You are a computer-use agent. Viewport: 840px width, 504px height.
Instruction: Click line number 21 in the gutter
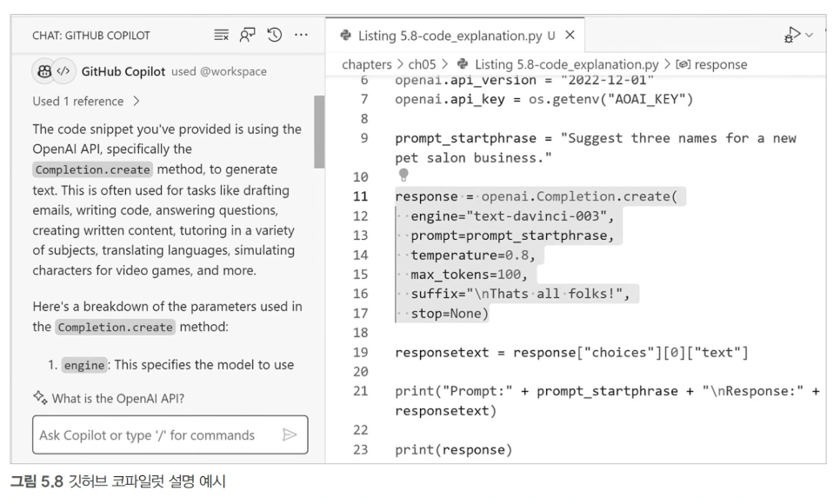point(361,392)
